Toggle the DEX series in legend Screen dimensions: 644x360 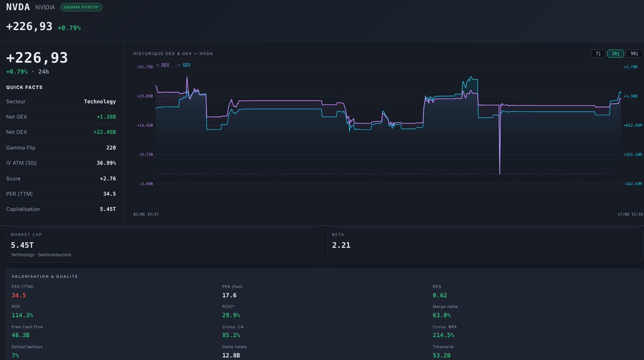pos(163,65)
